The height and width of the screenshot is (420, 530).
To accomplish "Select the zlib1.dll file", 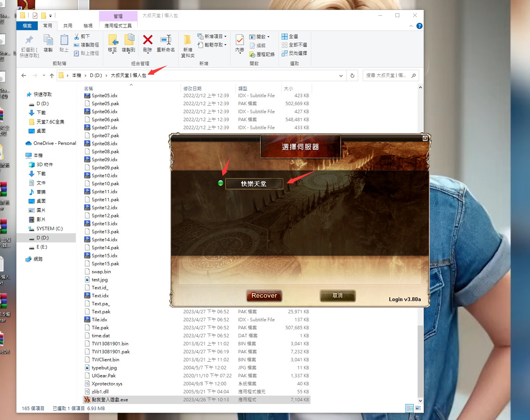I will pos(100,392).
